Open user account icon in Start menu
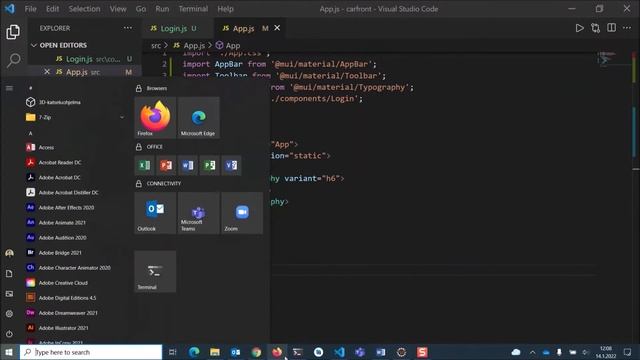The width and height of the screenshot is (640, 360). pos(9,253)
